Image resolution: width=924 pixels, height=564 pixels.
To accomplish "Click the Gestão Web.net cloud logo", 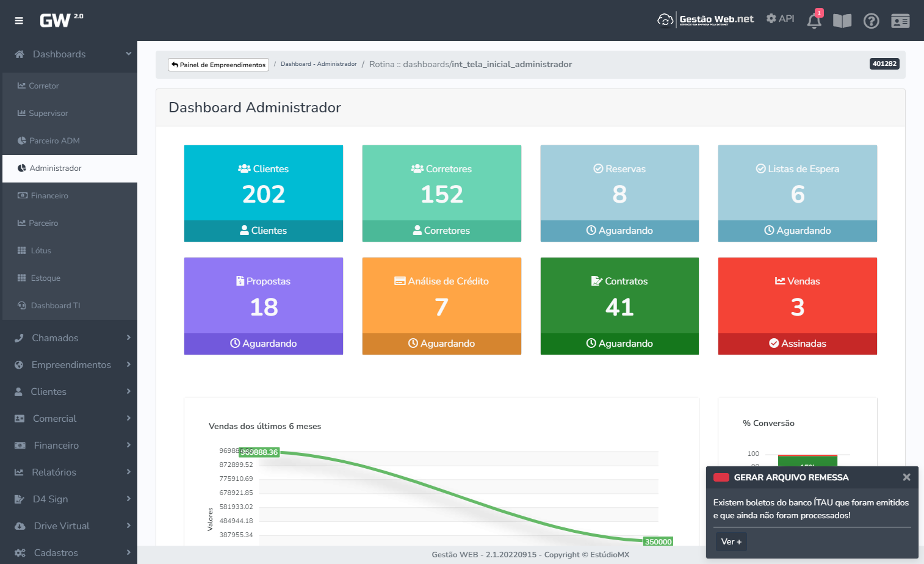I will point(706,20).
